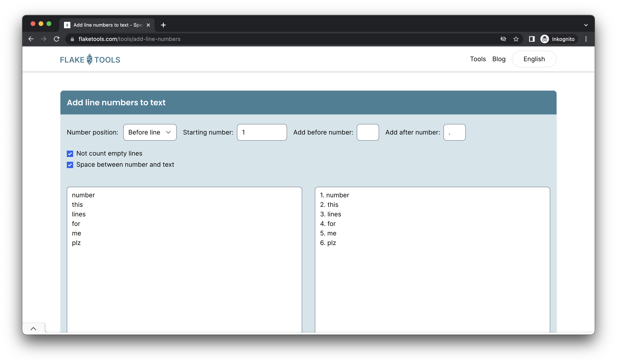Image resolution: width=617 pixels, height=364 pixels.
Task: Open the English language selector
Action: pos(534,59)
